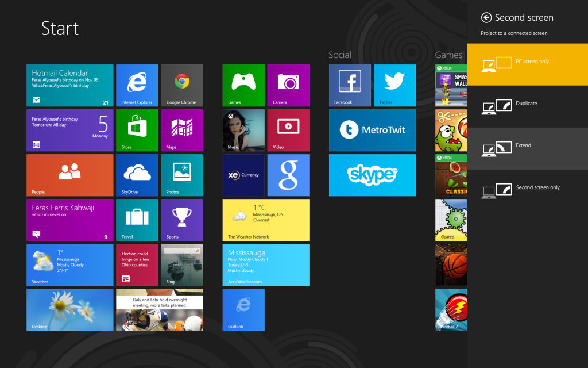Go back using the Second screen arrow
This screenshot has width=588, height=368.
(486, 17)
